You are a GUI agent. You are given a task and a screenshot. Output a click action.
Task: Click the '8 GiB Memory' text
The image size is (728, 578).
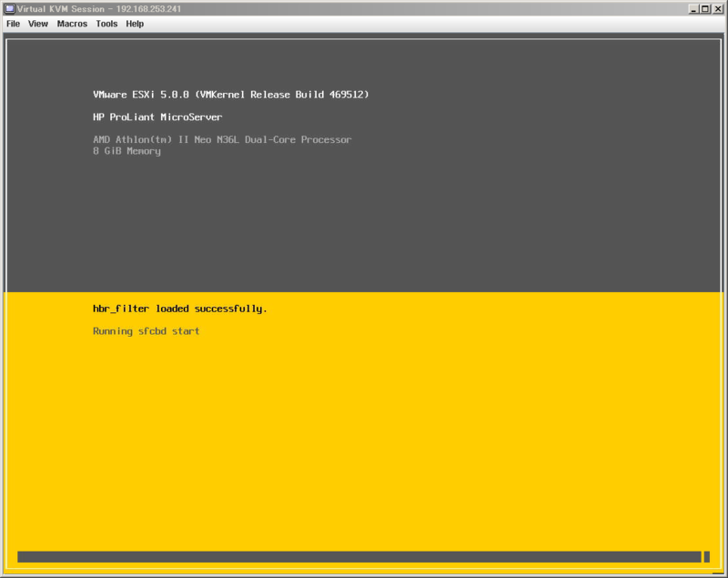(126, 151)
